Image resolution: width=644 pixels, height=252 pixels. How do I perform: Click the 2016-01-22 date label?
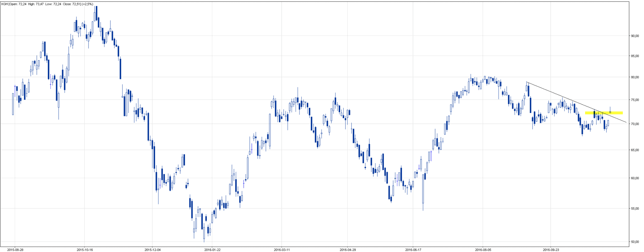tap(212, 249)
